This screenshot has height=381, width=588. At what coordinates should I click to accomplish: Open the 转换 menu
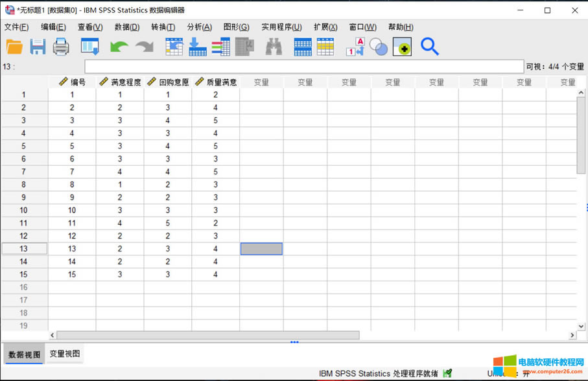[161, 27]
